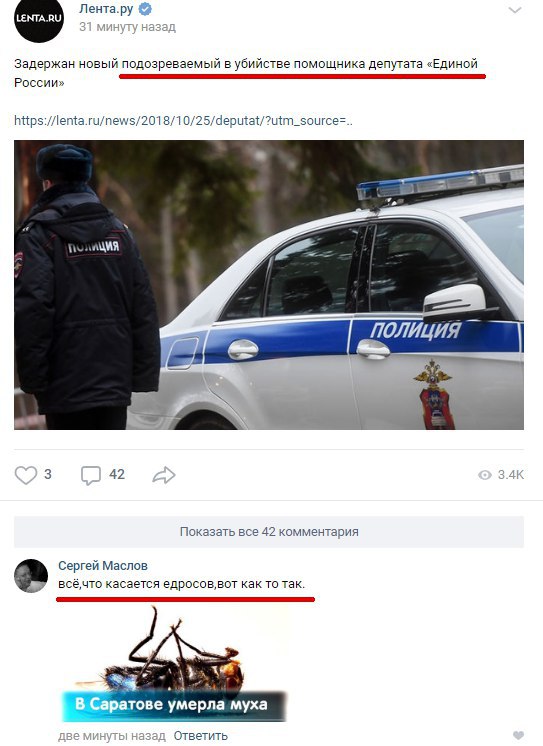543x746 pixels.
Task: Open the lenta.ru news article link
Action: (x=183, y=120)
